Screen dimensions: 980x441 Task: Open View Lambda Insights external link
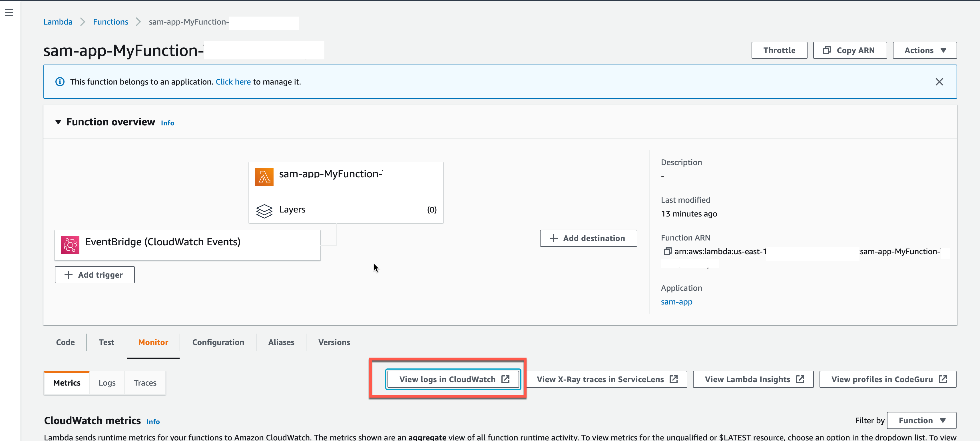(x=753, y=379)
